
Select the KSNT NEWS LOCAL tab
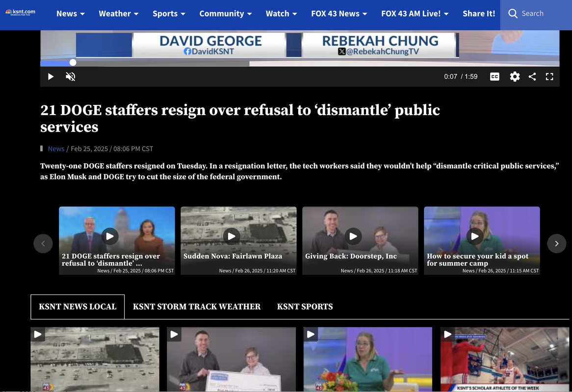click(78, 307)
